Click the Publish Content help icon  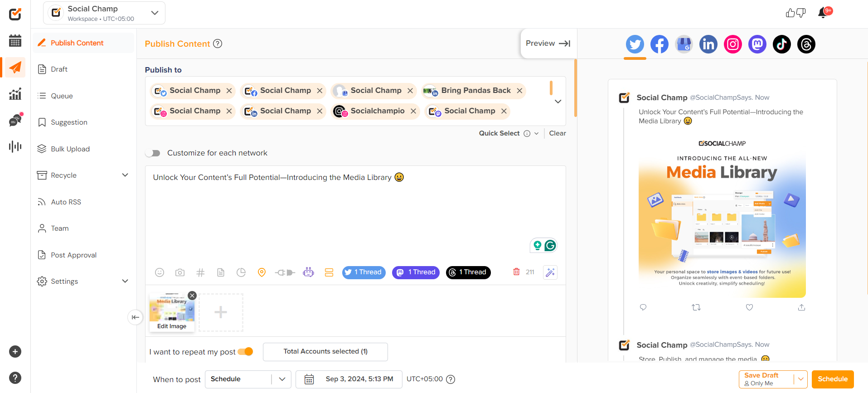[218, 44]
